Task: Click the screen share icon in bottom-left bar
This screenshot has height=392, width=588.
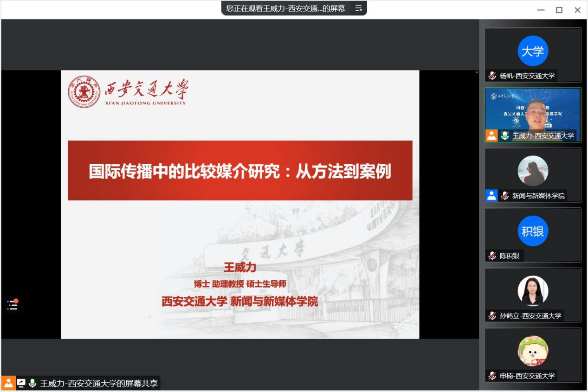Action: pos(21,383)
